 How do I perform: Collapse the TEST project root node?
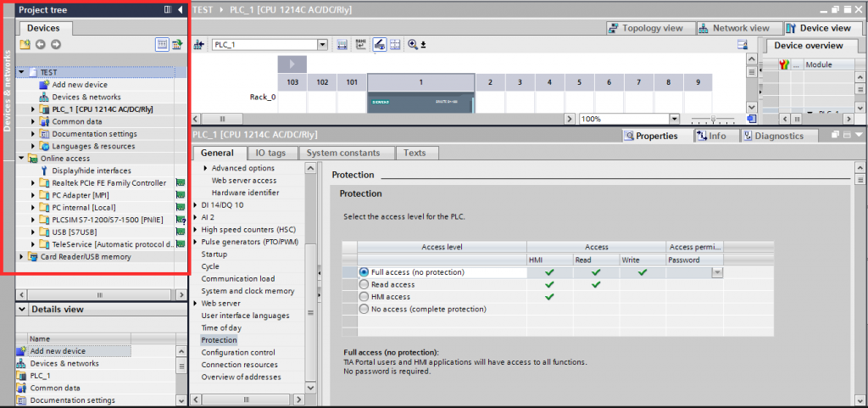point(21,72)
